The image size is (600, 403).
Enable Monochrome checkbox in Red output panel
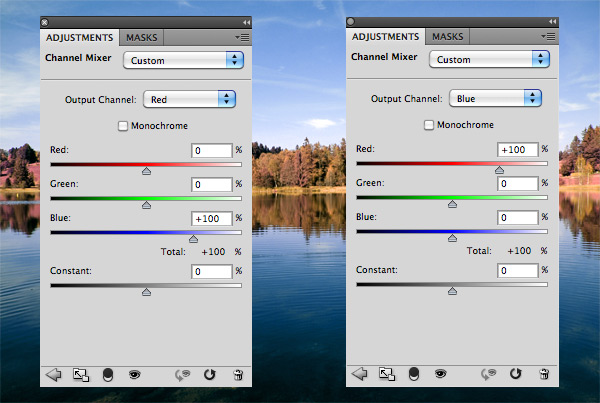123,126
